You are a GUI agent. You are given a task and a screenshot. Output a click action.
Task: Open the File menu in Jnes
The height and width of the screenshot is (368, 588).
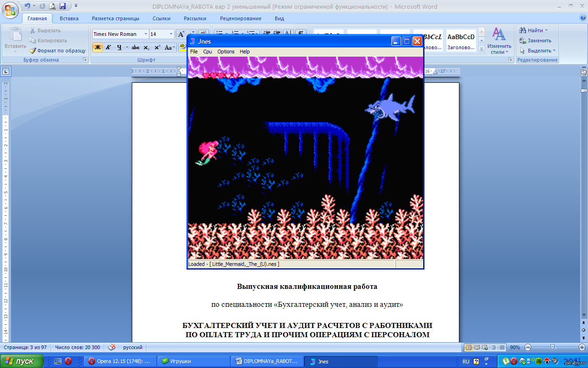point(194,52)
